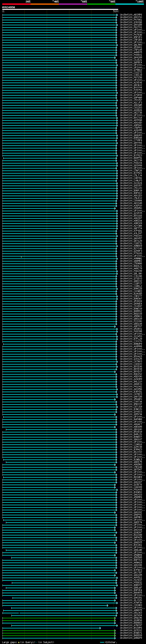Open hit UniRef100_Q9QYS0 label

[x=131, y=17]
